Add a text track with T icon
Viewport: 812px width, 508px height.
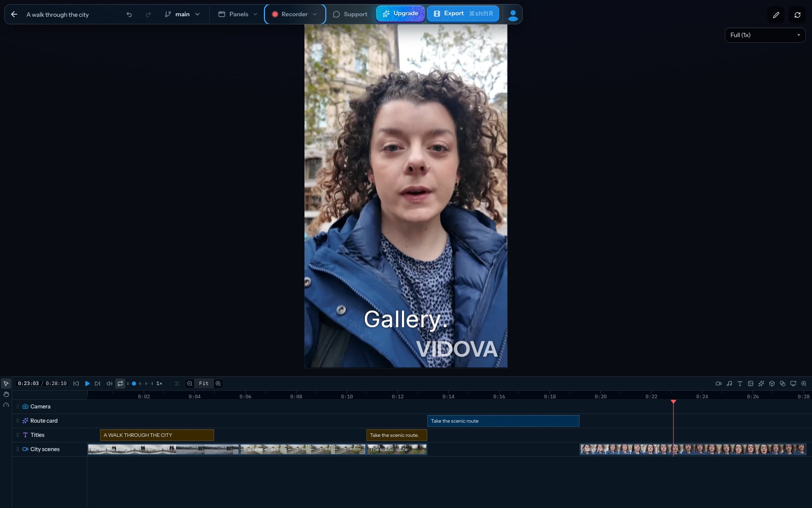[740, 384]
